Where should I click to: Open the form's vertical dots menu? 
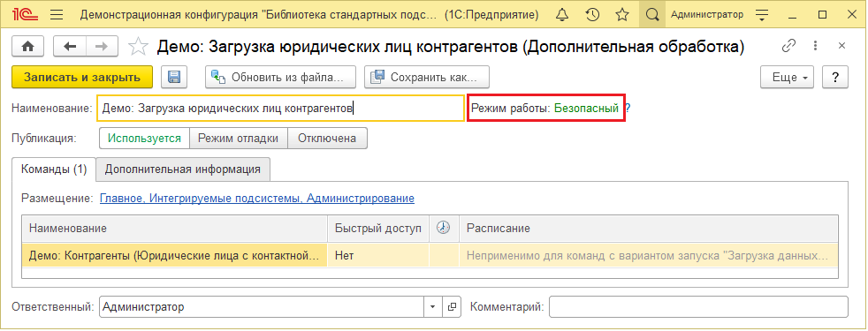(x=816, y=46)
